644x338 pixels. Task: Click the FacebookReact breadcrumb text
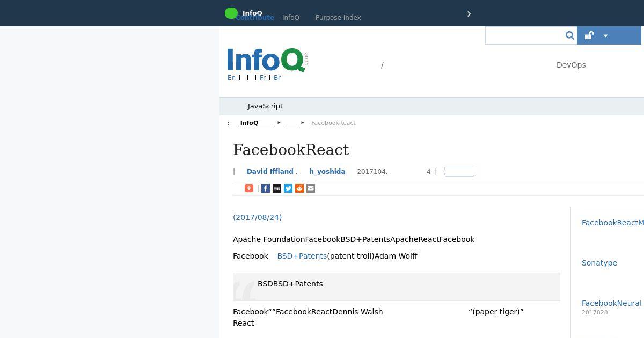click(333, 123)
